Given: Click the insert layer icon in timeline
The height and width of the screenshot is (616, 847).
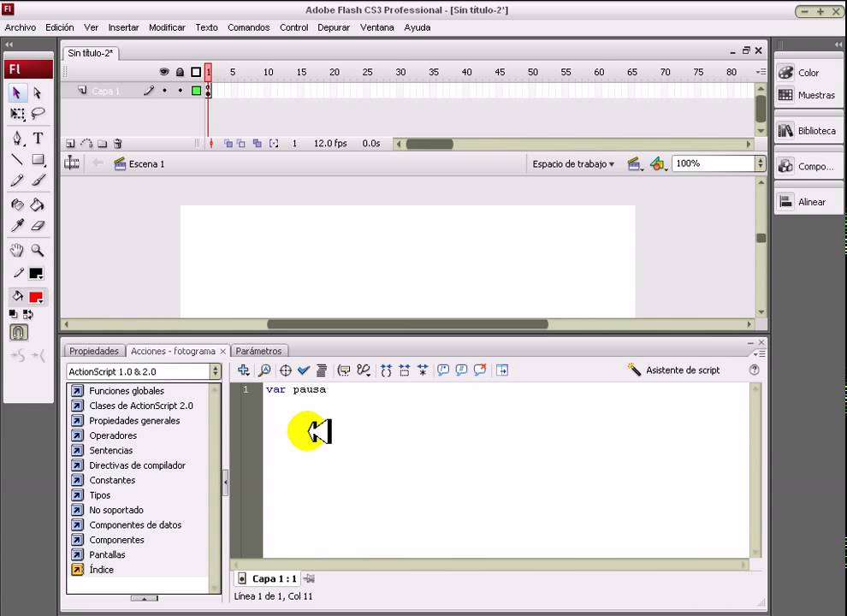Looking at the screenshot, I should tap(70, 144).
